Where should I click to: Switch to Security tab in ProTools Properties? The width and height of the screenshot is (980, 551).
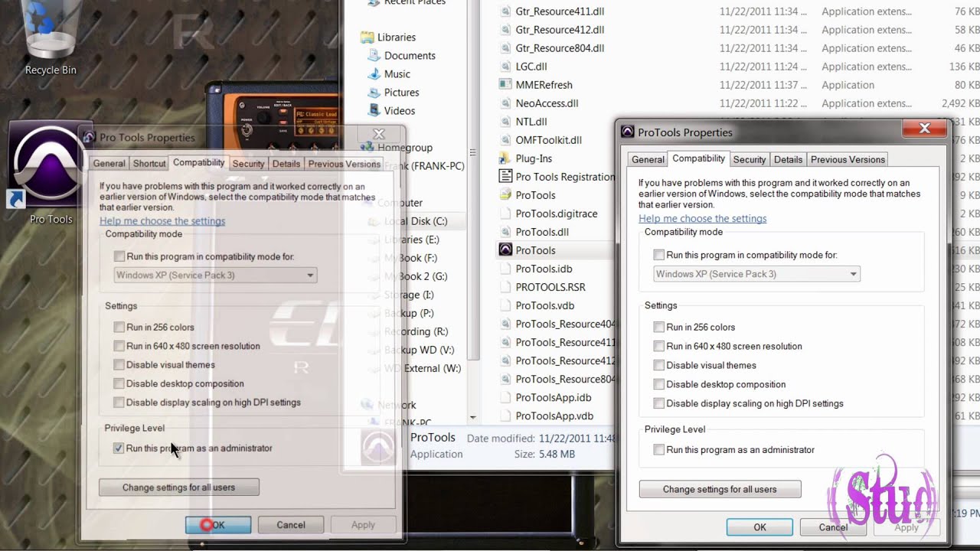[x=750, y=159]
